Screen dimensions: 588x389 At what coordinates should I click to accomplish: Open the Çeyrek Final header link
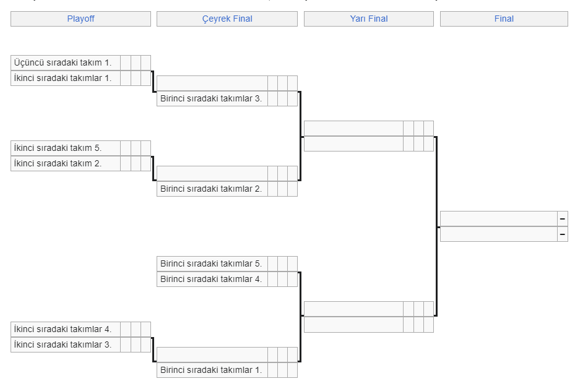coord(227,19)
